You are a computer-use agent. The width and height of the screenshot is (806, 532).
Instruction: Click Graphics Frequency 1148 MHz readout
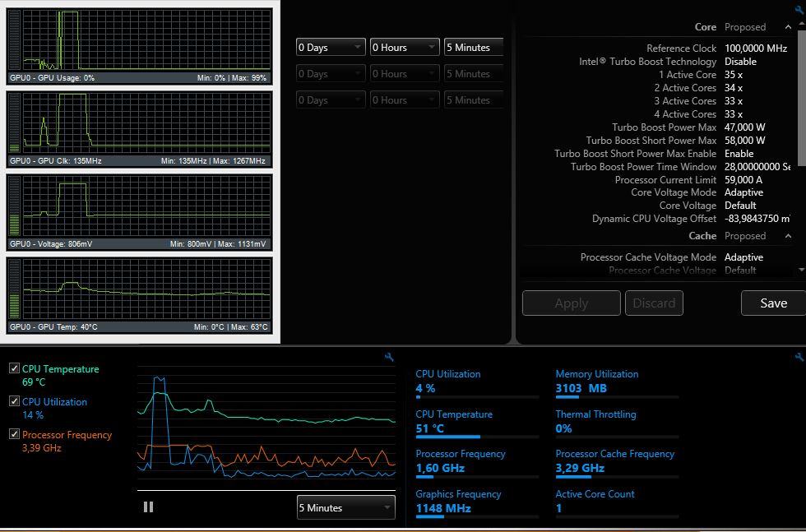(x=443, y=508)
